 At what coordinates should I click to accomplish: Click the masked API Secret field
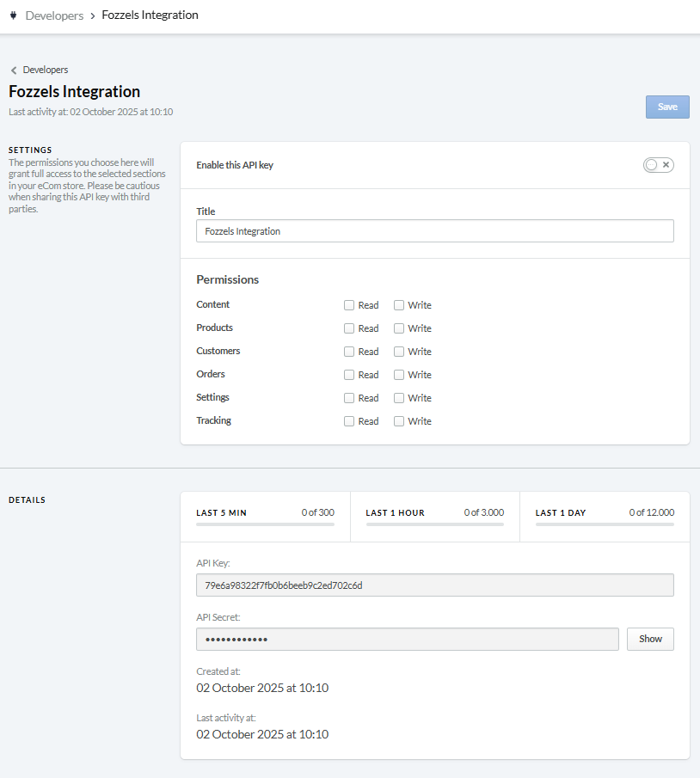coord(407,639)
